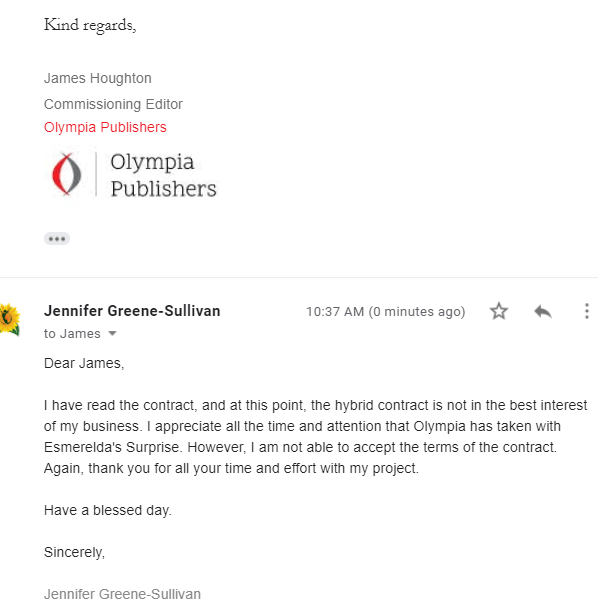The height and width of the screenshot is (614, 604).
Task: Click the 'Kind regards,' closing line
Action: click(x=90, y=26)
